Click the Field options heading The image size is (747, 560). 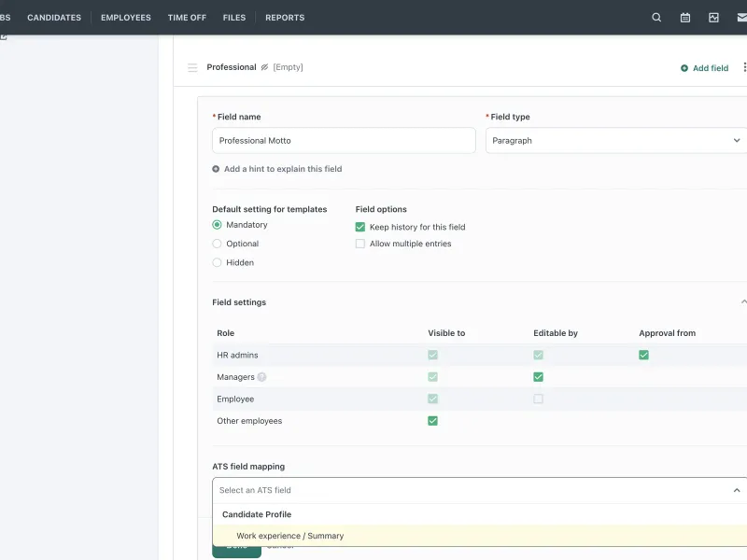coord(381,209)
